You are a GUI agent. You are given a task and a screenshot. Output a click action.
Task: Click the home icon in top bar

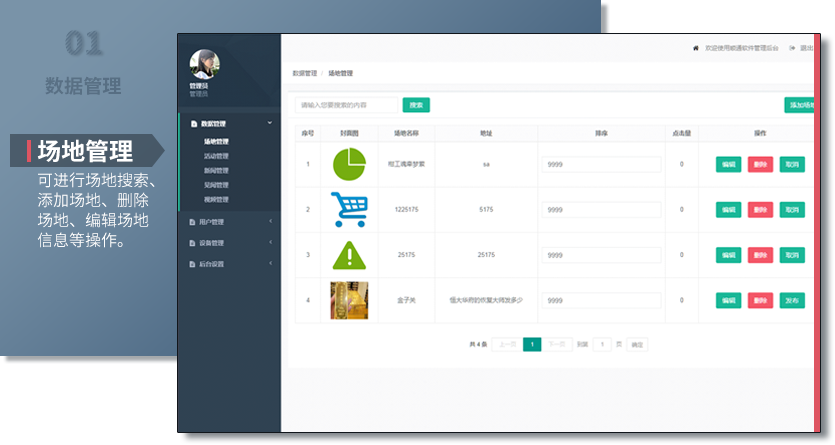[x=696, y=47]
